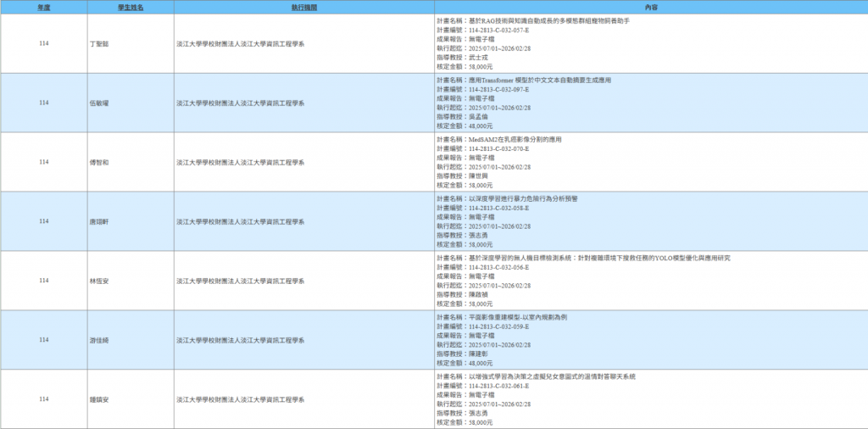Click project number 114-2813-C-032-058-E
The image size is (868, 429).
click(x=498, y=208)
